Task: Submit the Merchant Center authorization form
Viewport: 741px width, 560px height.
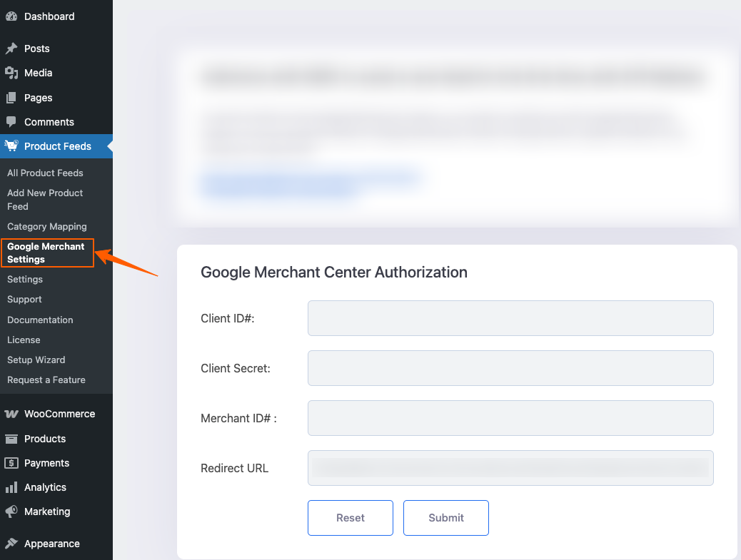Action: [446, 518]
